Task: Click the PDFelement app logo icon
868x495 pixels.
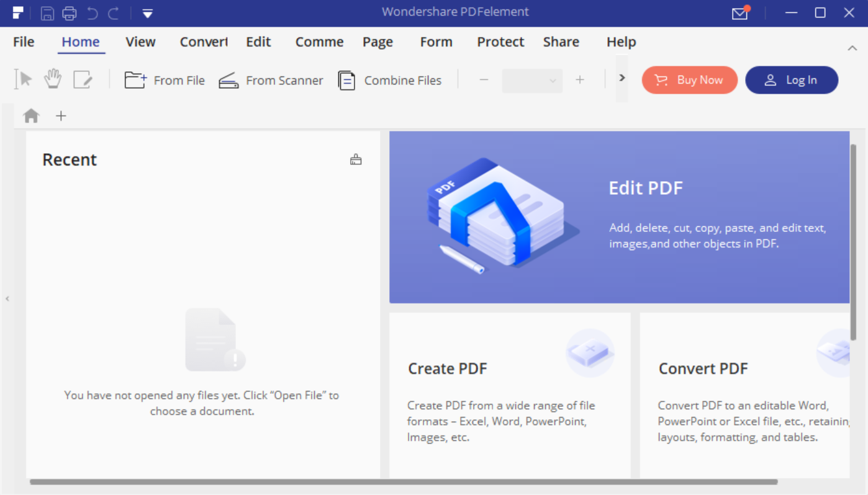Action: click(x=18, y=13)
